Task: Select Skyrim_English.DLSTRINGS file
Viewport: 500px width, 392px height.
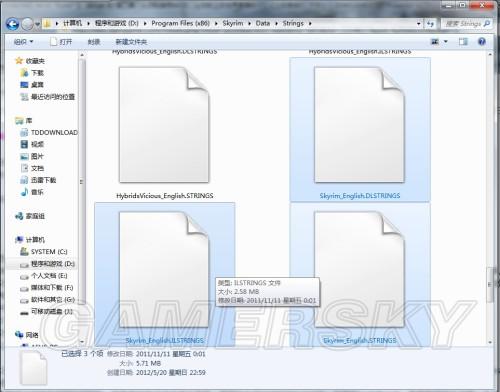Action: click(x=360, y=130)
